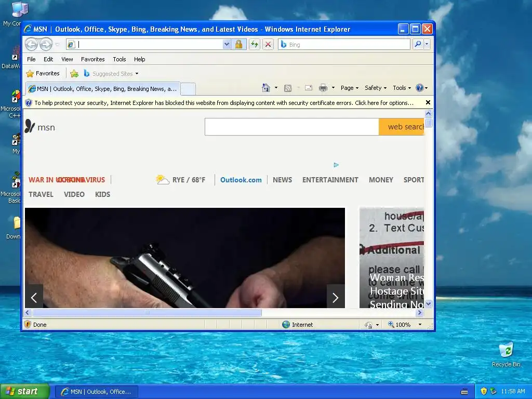Open the Suggested Sites dropdown
This screenshot has width=532, height=399.
click(x=111, y=74)
